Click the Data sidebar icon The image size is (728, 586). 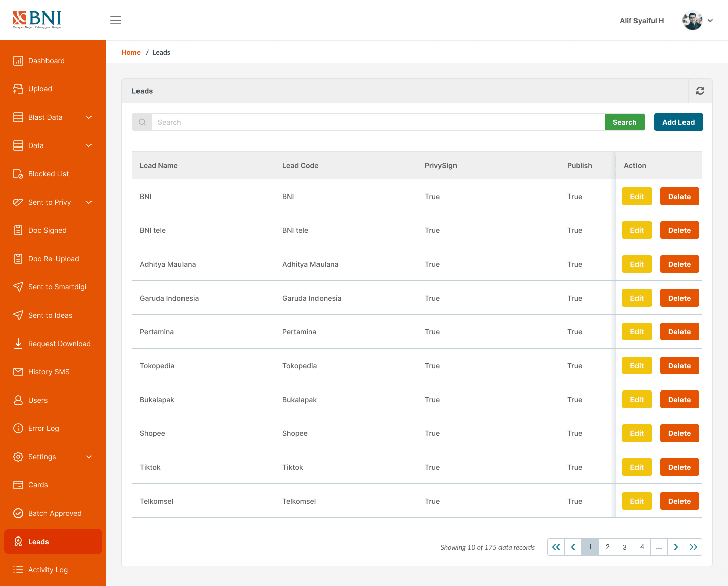[18, 145]
